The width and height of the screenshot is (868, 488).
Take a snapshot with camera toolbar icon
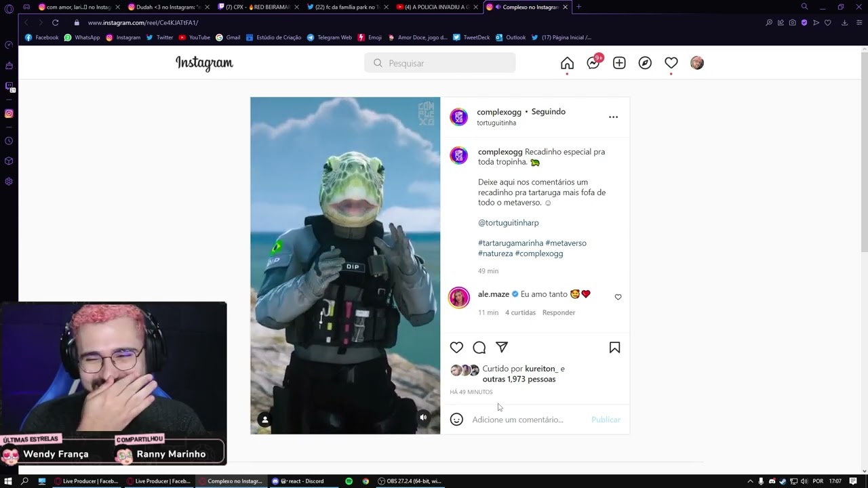click(792, 22)
